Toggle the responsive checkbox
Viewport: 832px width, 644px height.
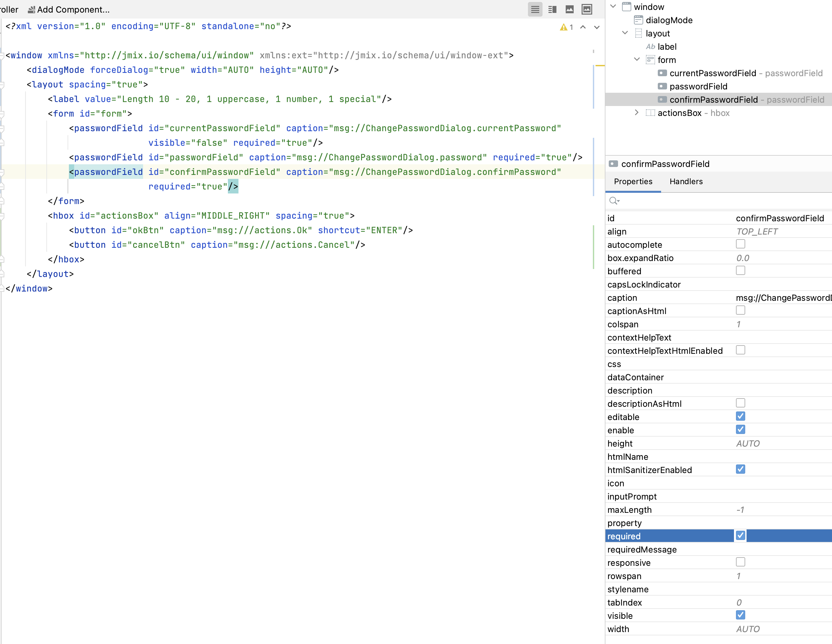click(x=740, y=562)
